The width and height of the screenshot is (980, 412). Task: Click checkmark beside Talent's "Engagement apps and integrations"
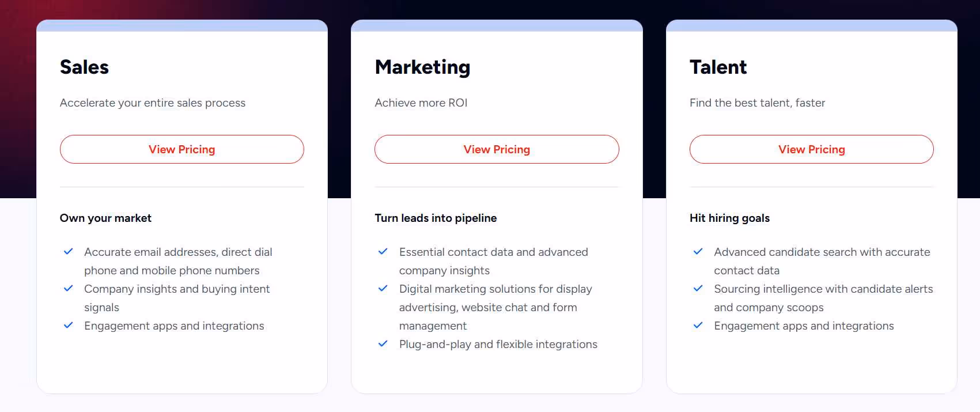[698, 326]
